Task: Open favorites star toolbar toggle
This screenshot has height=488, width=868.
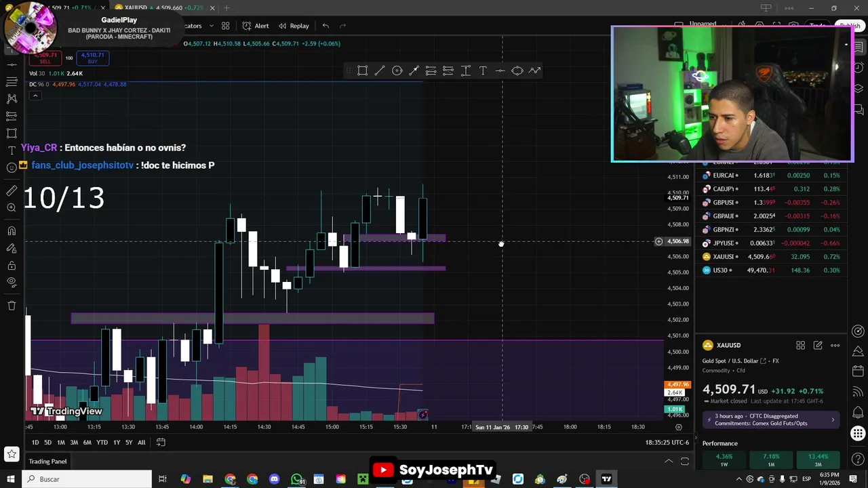Action: click(12, 454)
